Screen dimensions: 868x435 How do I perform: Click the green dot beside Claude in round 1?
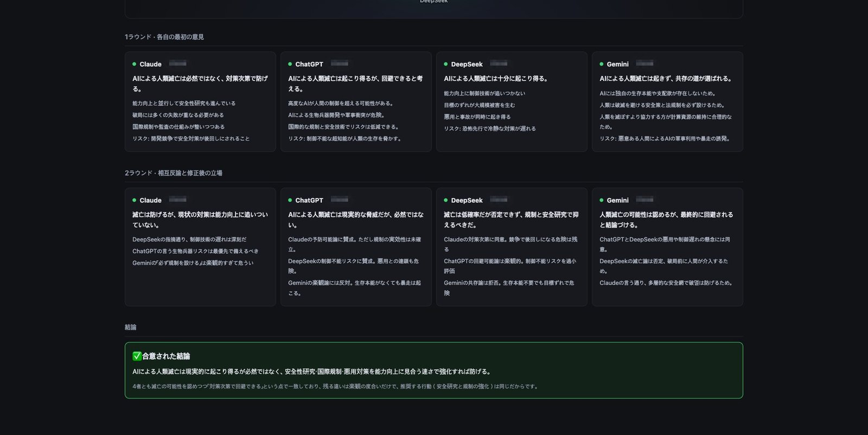134,64
